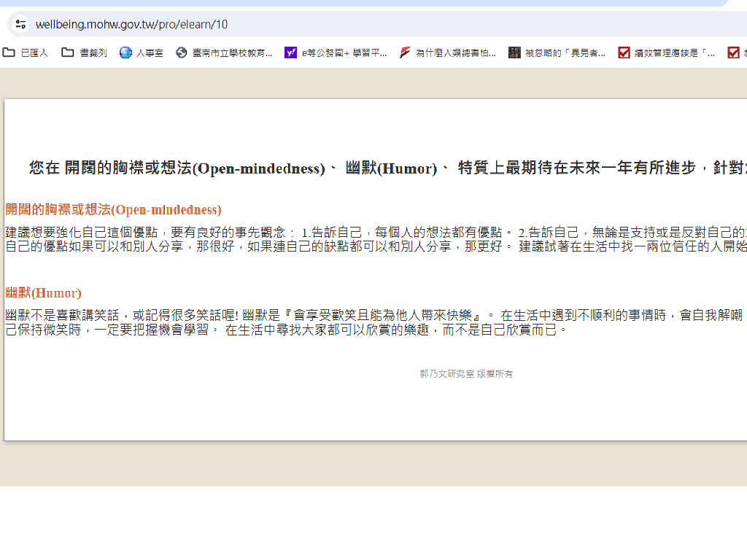Click the purple Yahoo icon in bookmarks bar
The image size is (747, 560).
click(x=290, y=52)
